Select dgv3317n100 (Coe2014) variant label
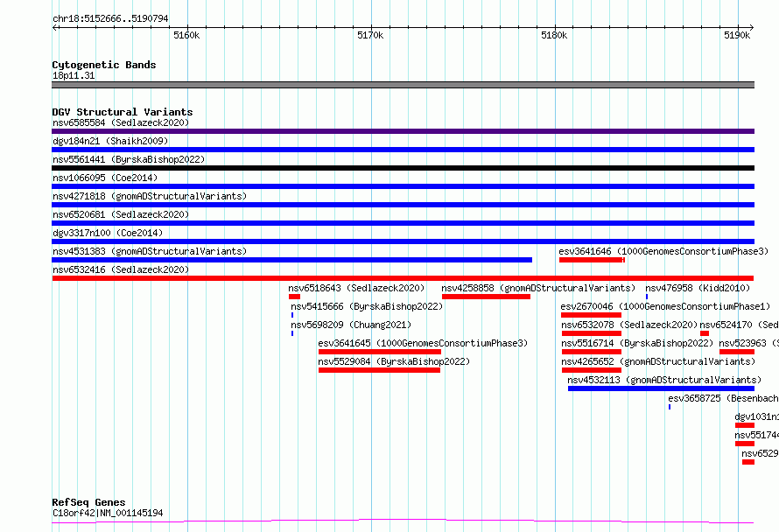779x532 pixels. (x=108, y=233)
